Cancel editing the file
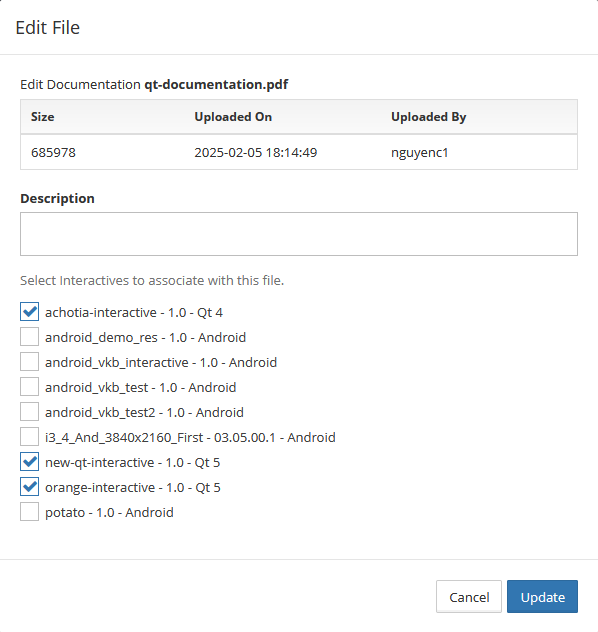 469,597
